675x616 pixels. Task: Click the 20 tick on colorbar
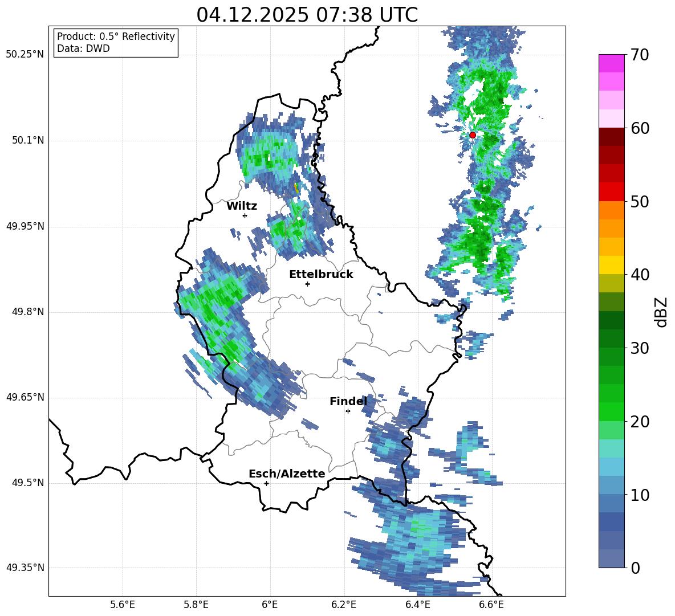(x=640, y=422)
